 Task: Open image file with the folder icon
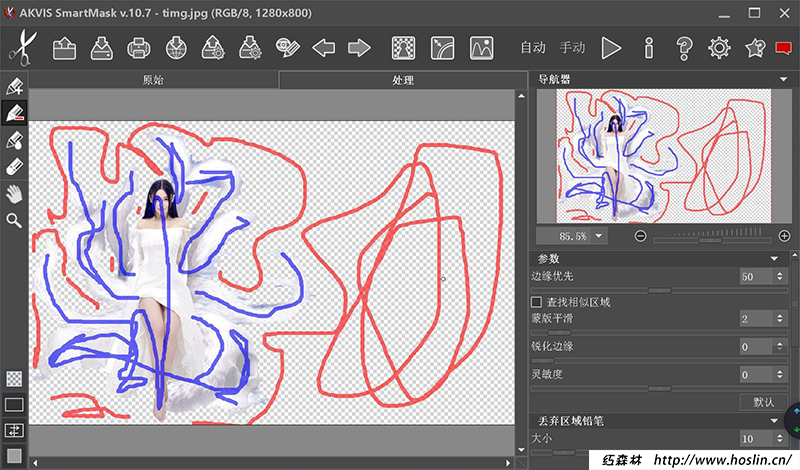(64, 48)
